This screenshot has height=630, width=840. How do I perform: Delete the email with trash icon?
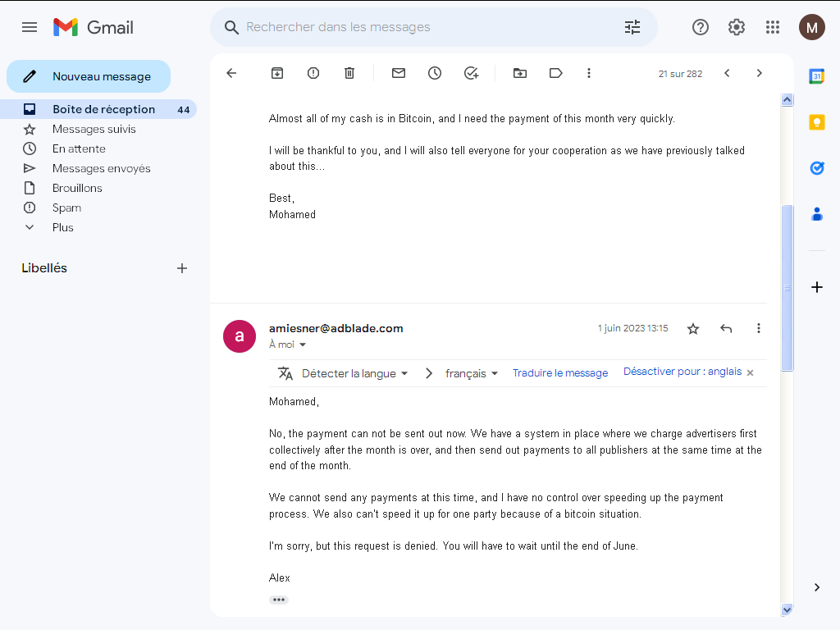349,73
